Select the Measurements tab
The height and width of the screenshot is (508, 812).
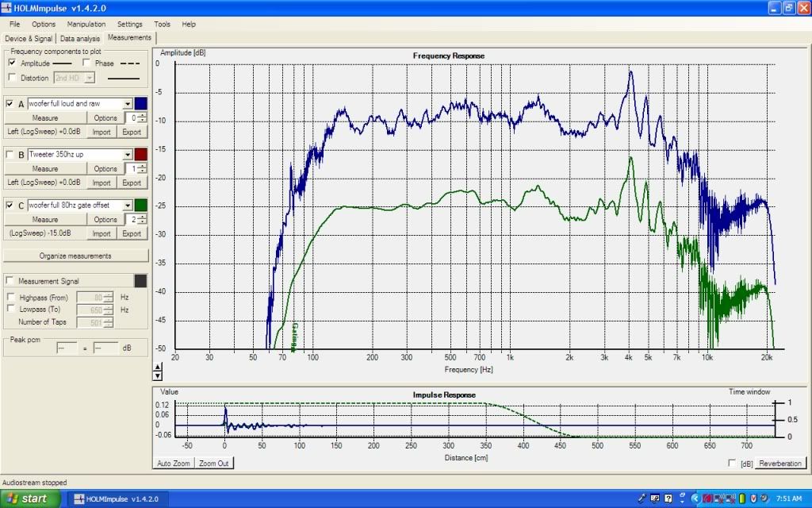click(x=129, y=38)
